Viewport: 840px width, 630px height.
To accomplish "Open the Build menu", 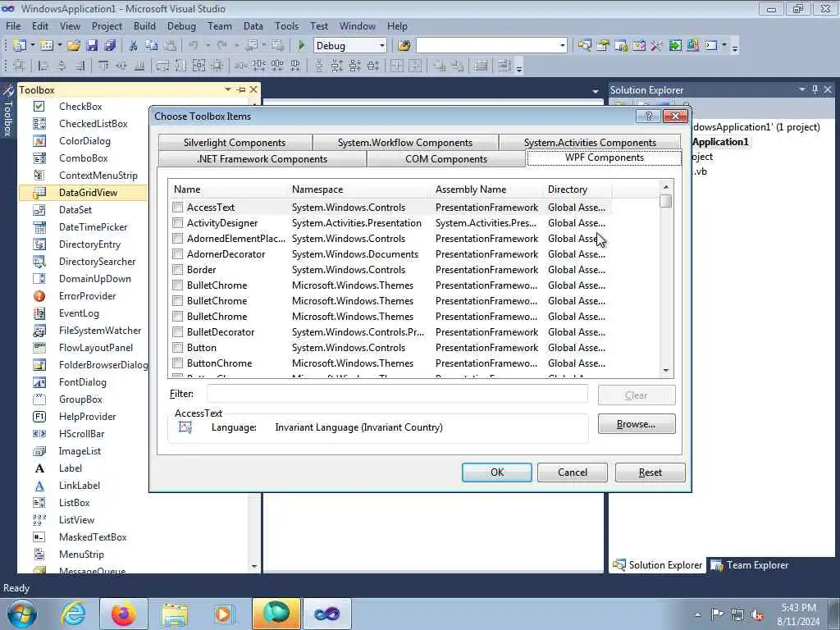I will click(x=144, y=25).
